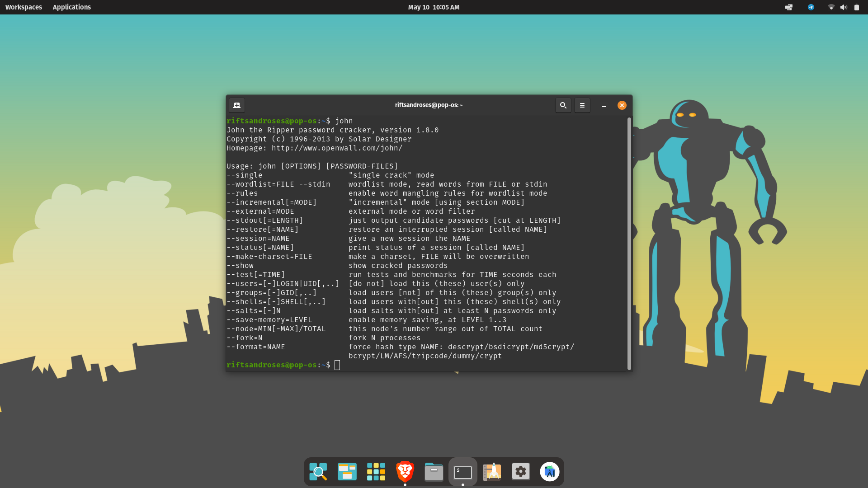Open the Workspaces overview from top bar
This screenshot has height=488, width=868.
[x=24, y=7]
